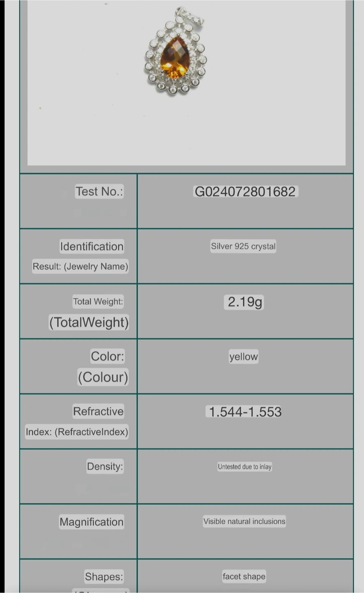Select refractive index value 1.544-1.553
The image size is (364, 593).
pos(245,412)
